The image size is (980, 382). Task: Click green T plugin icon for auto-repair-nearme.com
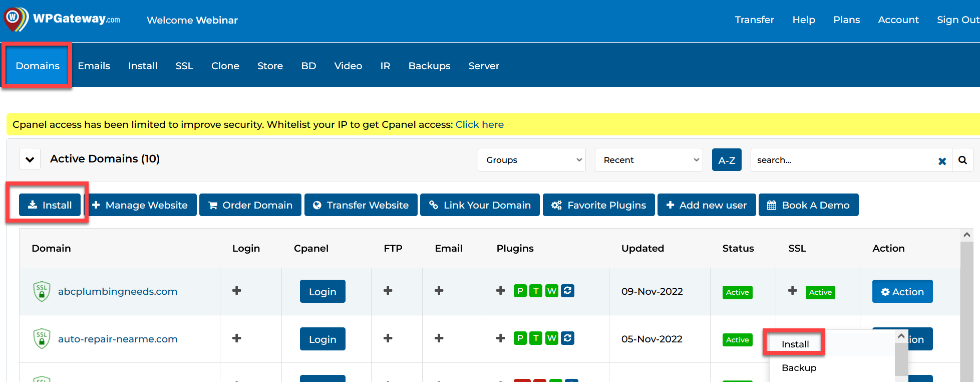coord(536,338)
